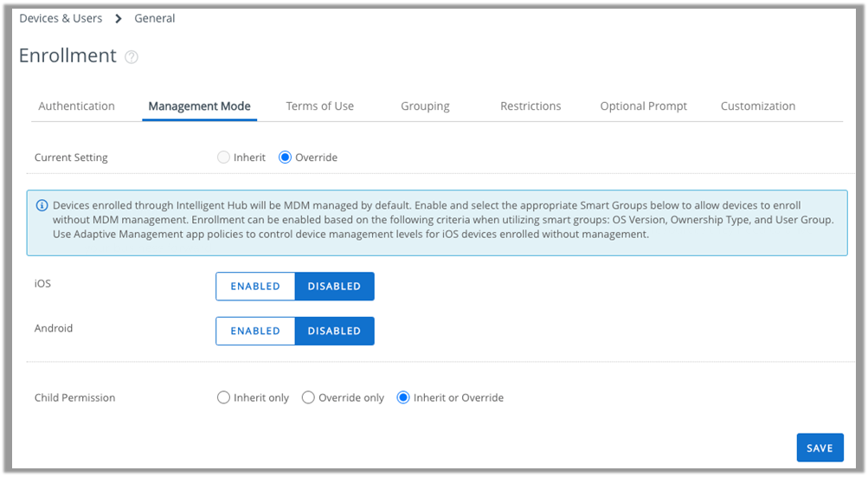The height and width of the screenshot is (477, 868).
Task: Open the Restrictions tab
Action: [x=530, y=106]
